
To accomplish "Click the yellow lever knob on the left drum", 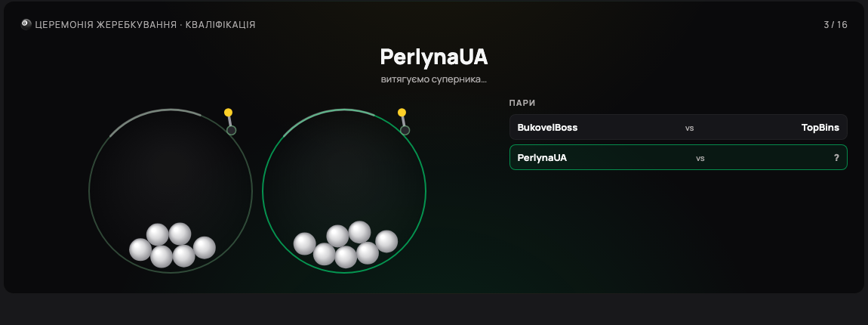I will point(228,113).
